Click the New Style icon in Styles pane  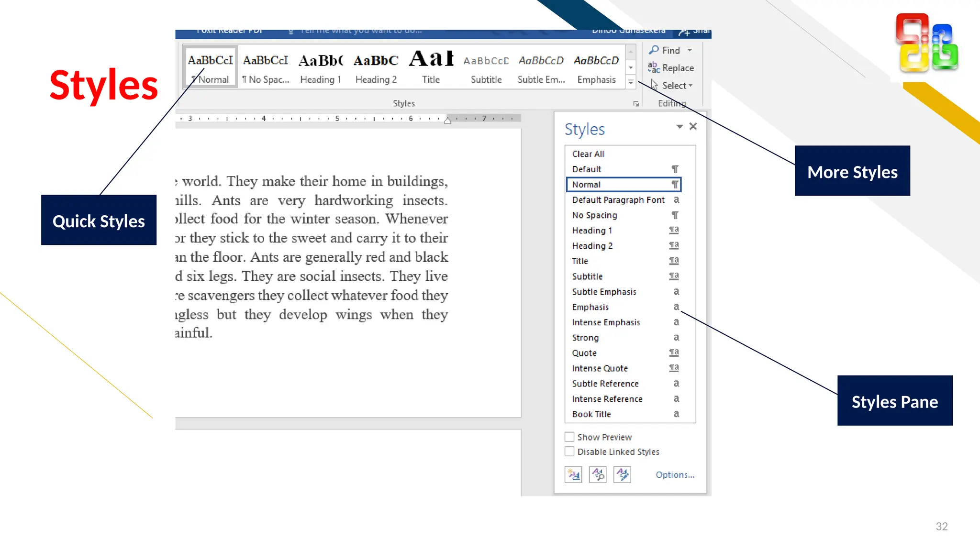point(573,474)
